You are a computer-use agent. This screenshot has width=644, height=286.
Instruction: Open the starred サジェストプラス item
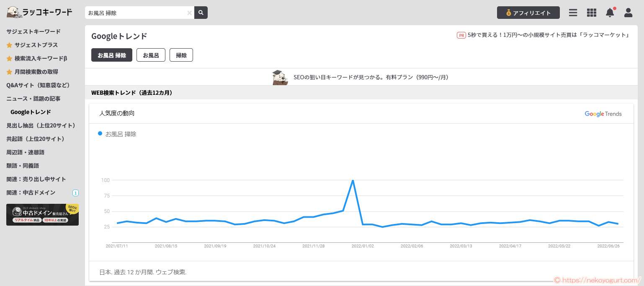point(36,45)
